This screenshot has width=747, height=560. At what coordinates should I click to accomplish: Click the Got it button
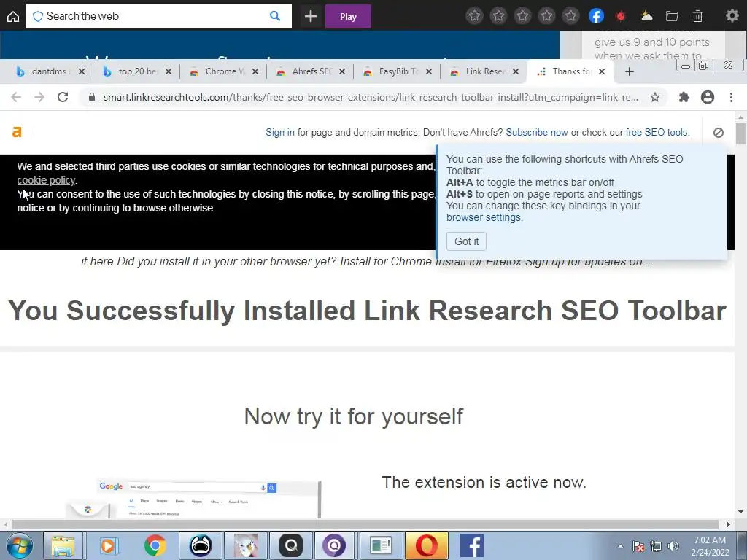(x=466, y=241)
